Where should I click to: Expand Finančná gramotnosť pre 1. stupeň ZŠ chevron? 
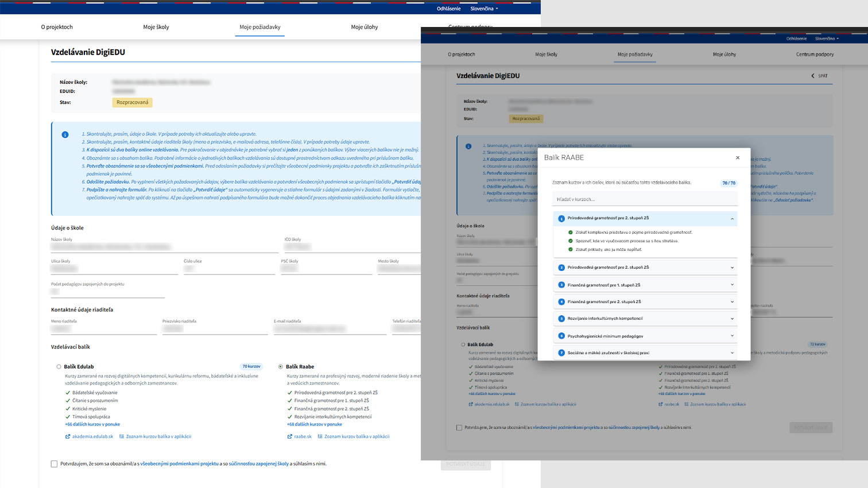tap(732, 285)
